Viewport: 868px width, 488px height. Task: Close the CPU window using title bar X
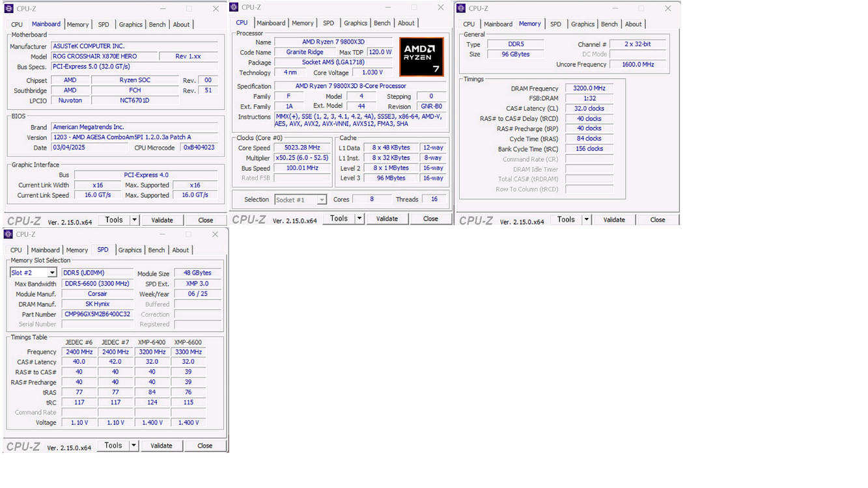coord(441,8)
